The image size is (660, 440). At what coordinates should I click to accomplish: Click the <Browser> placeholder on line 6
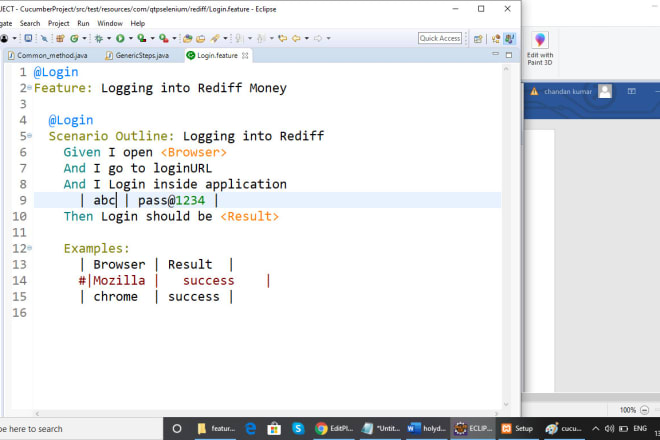[194, 152]
